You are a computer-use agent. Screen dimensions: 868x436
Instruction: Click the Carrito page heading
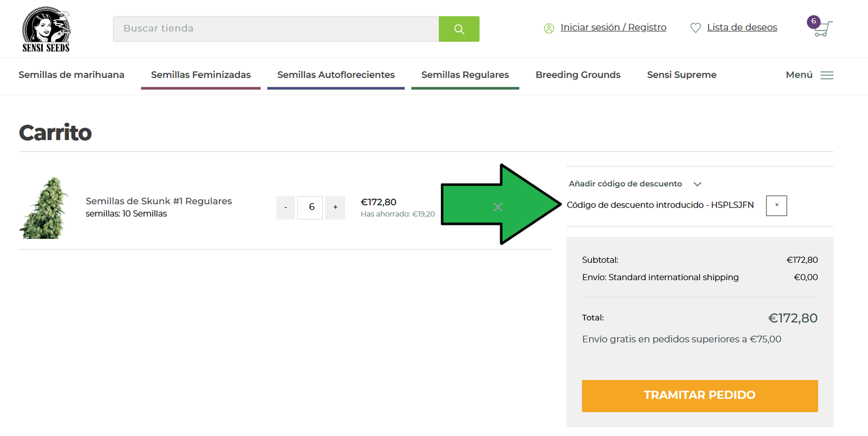(x=55, y=132)
